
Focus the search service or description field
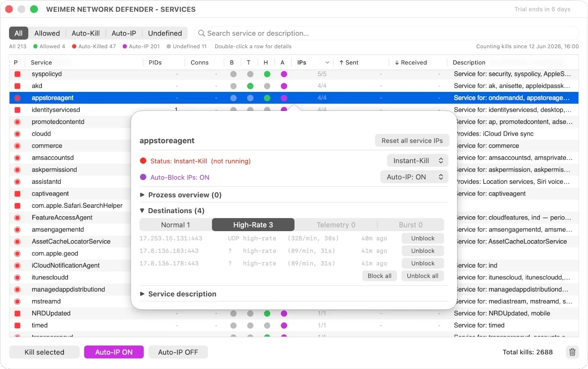(x=386, y=33)
